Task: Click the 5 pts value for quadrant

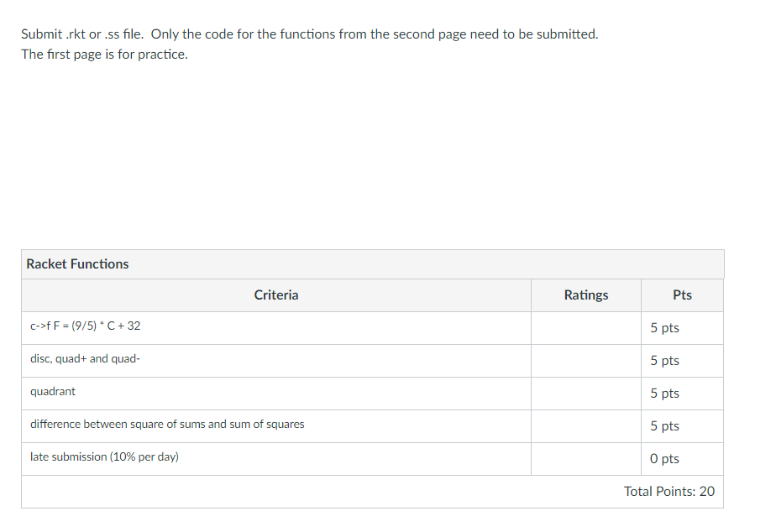Action: pos(663,393)
